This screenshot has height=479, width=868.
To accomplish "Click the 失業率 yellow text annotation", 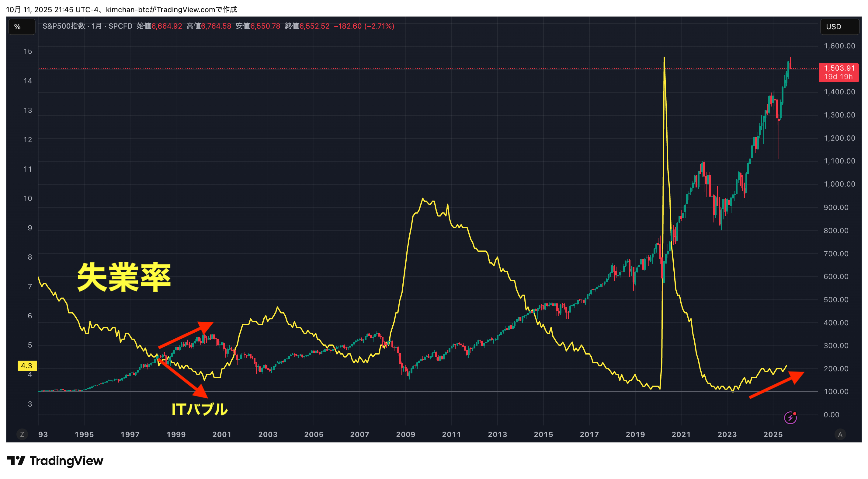I will [x=124, y=277].
